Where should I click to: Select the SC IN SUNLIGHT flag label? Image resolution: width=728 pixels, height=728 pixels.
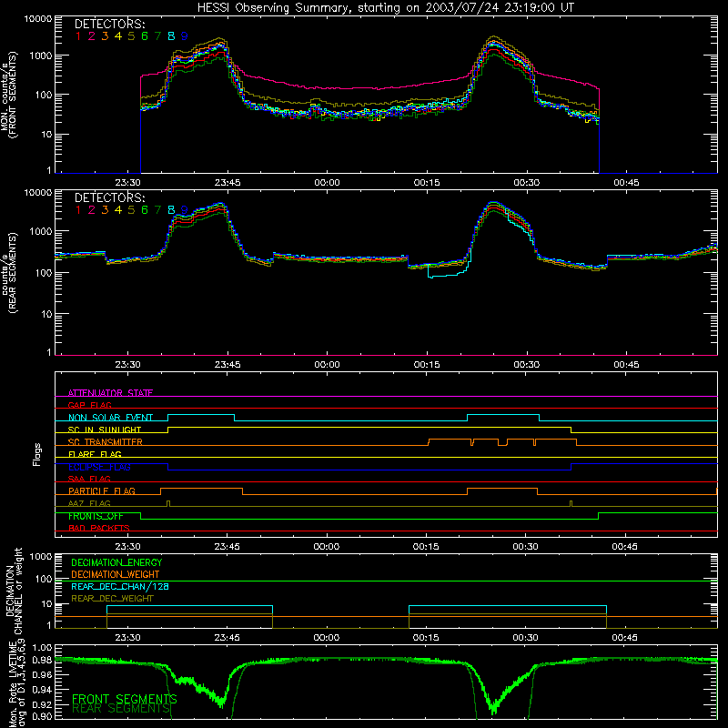[105, 430]
